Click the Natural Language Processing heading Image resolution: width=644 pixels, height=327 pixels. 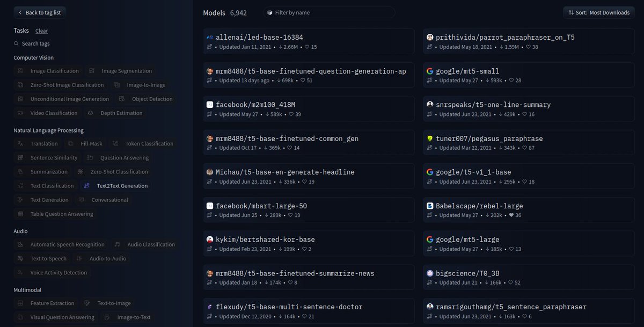click(x=49, y=130)
